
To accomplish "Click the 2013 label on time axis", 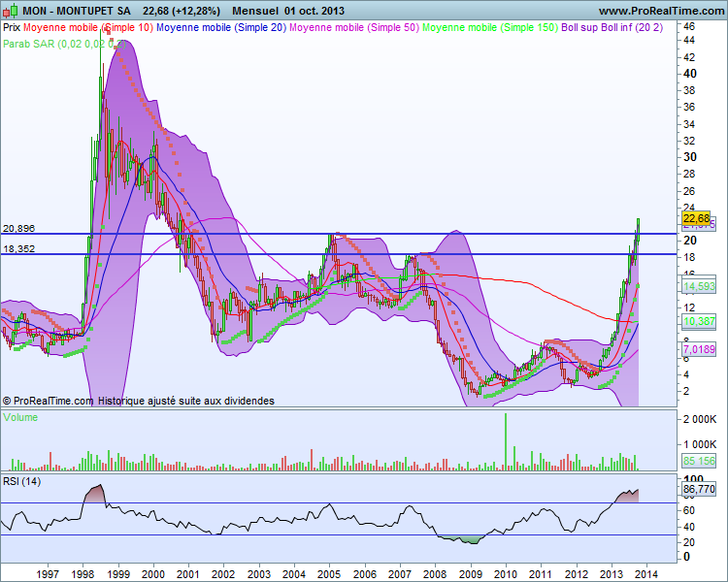I will coord(612,574).
